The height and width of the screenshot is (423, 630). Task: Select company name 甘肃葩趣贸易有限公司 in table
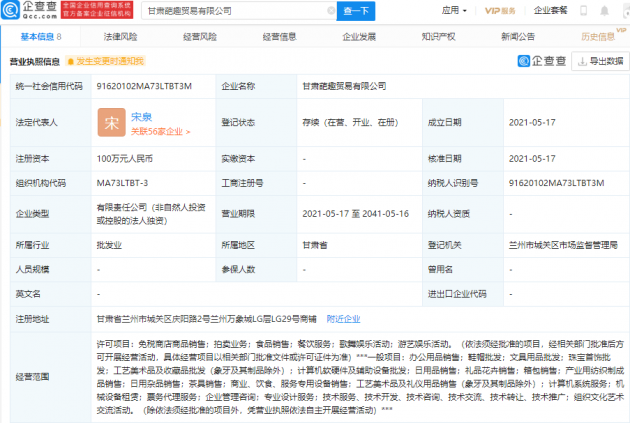344,86
